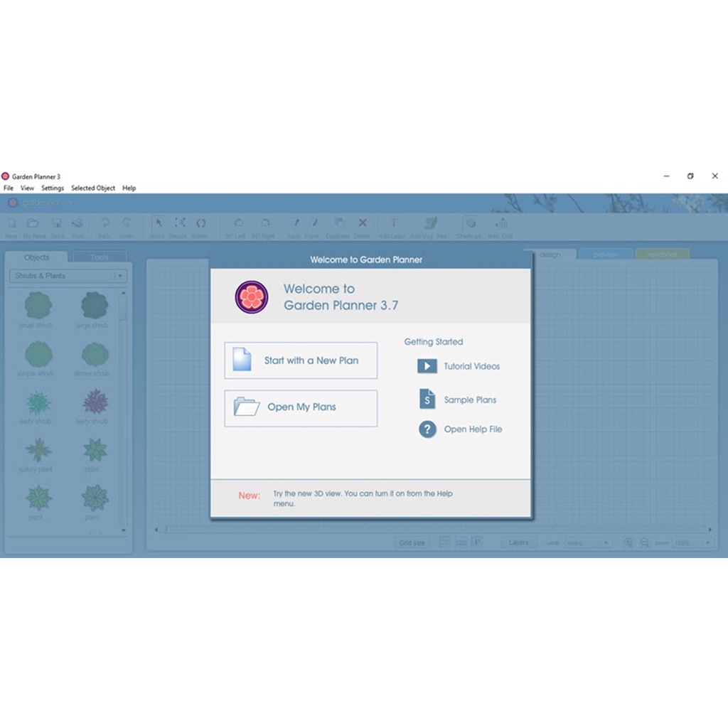The image size is (728, 728).
Task: Click the Open My Plans button
Action: pos(301,407)
